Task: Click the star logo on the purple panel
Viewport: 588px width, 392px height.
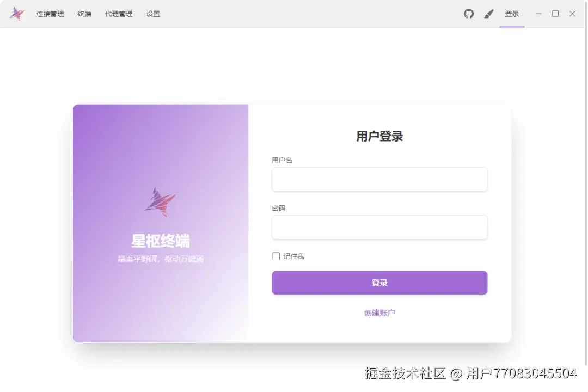Action: coord(161,202)
